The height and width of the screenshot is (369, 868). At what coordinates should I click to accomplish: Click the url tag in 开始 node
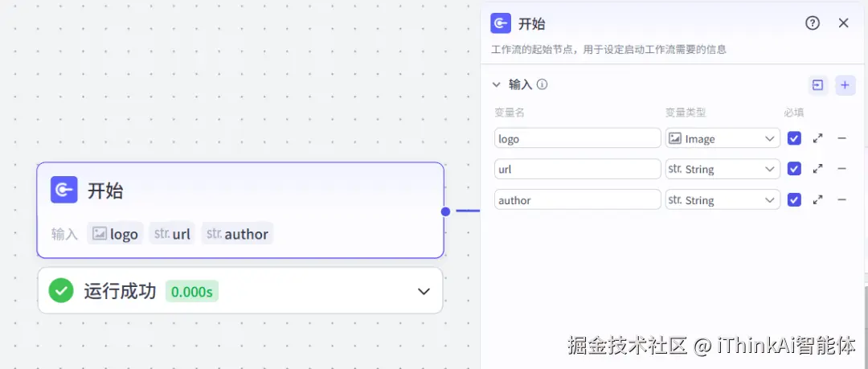click(172, 234)
